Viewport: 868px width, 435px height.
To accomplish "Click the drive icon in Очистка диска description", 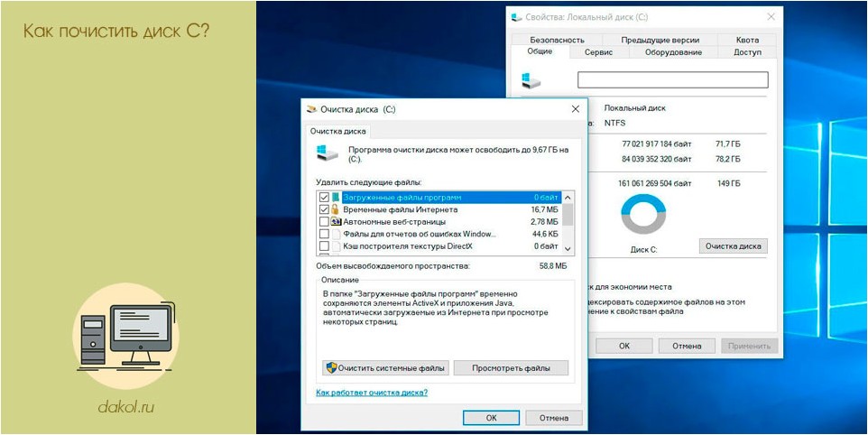I will pyautogui.click(x=328, y=153).
